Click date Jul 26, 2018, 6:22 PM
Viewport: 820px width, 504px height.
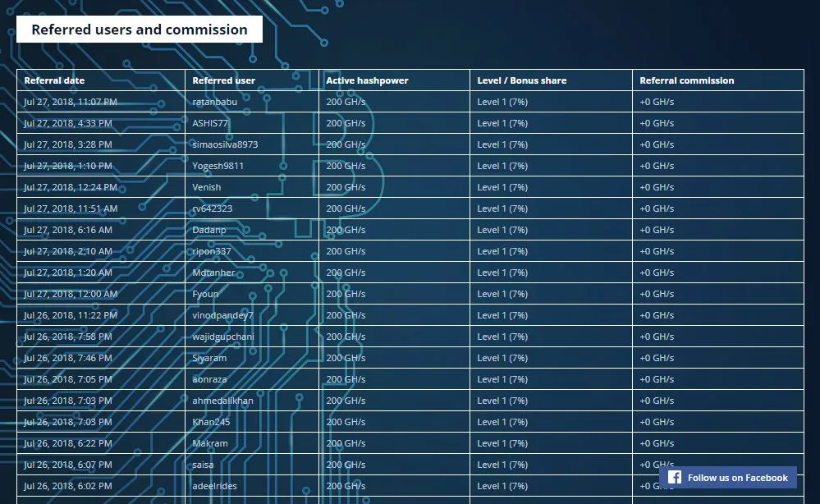pos(68,443)
